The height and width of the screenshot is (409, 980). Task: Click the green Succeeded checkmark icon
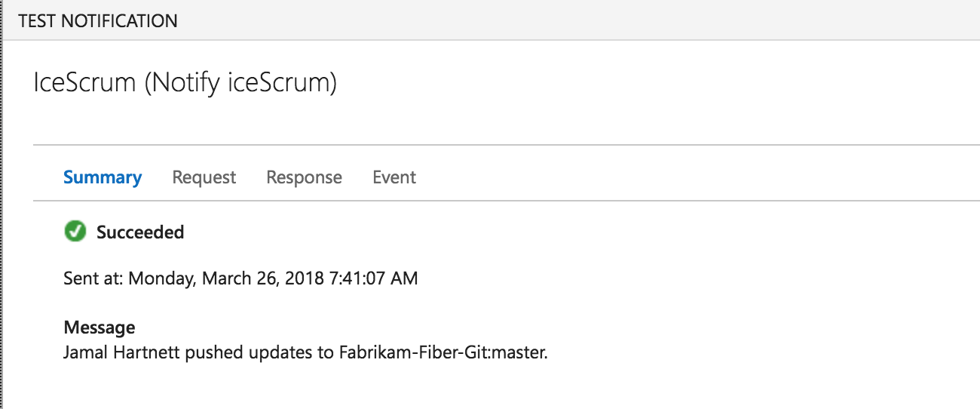click(x=75, y=232)
